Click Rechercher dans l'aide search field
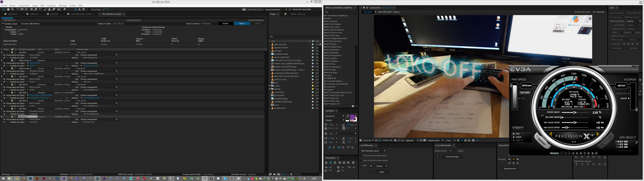The width and height of the screenshot is (644, 181). (x=302, y=9)
